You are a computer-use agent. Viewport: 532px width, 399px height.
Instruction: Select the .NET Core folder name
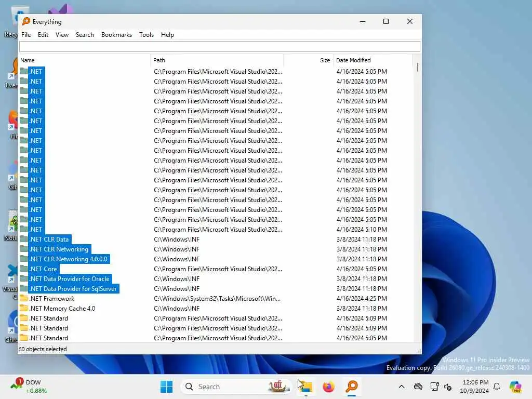(x=44, y=269)
